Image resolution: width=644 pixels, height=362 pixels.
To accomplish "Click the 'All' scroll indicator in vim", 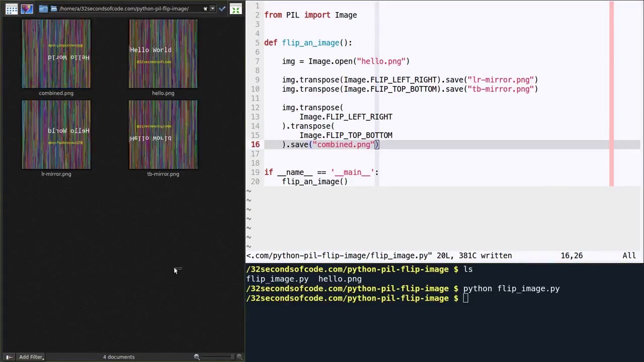I will pyautogui.click(x=629, y=255).
